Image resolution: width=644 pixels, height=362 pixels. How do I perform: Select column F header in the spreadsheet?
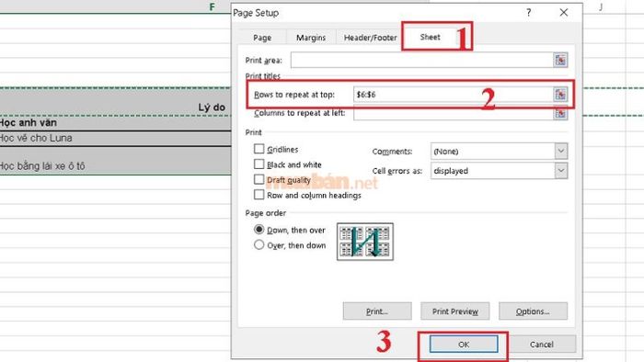212,6
